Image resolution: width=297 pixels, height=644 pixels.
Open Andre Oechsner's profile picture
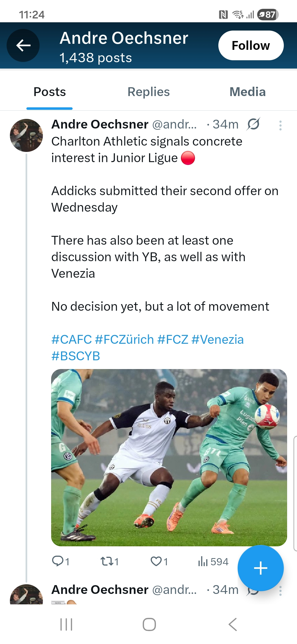tap(26, 135)
